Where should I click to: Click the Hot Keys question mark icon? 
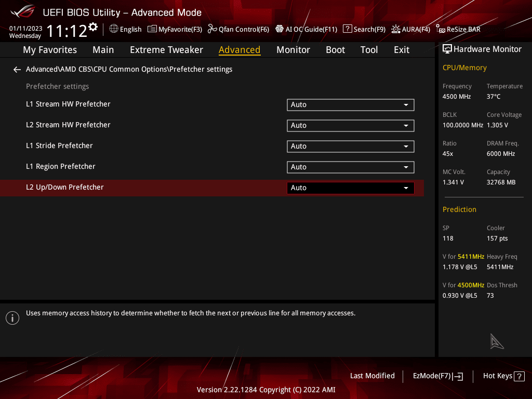(519, 376)
